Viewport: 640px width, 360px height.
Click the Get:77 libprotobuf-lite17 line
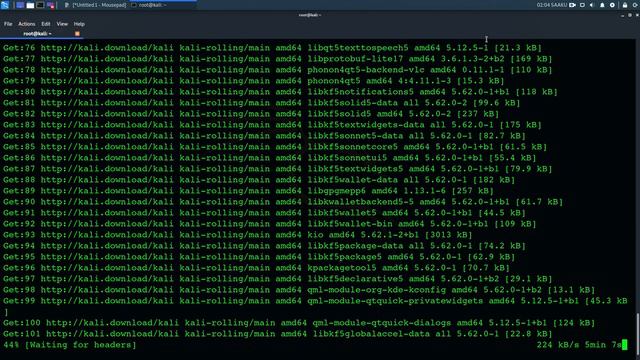point(278,59)
